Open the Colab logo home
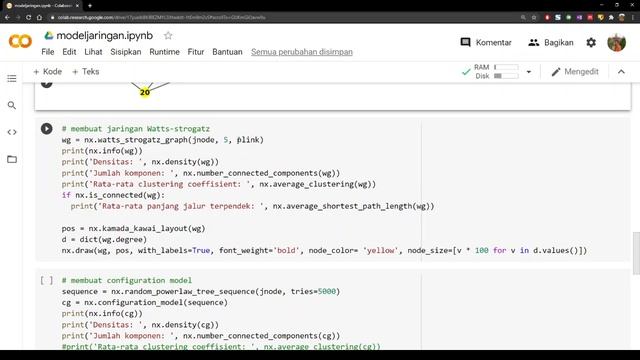 pos(20,42)
